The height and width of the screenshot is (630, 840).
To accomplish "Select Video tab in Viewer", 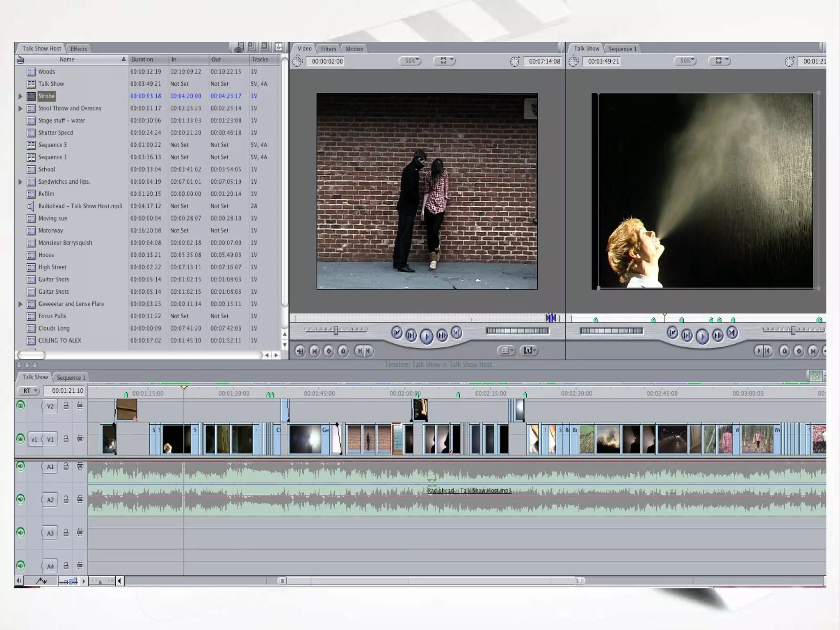I will (x=304, y=48).
